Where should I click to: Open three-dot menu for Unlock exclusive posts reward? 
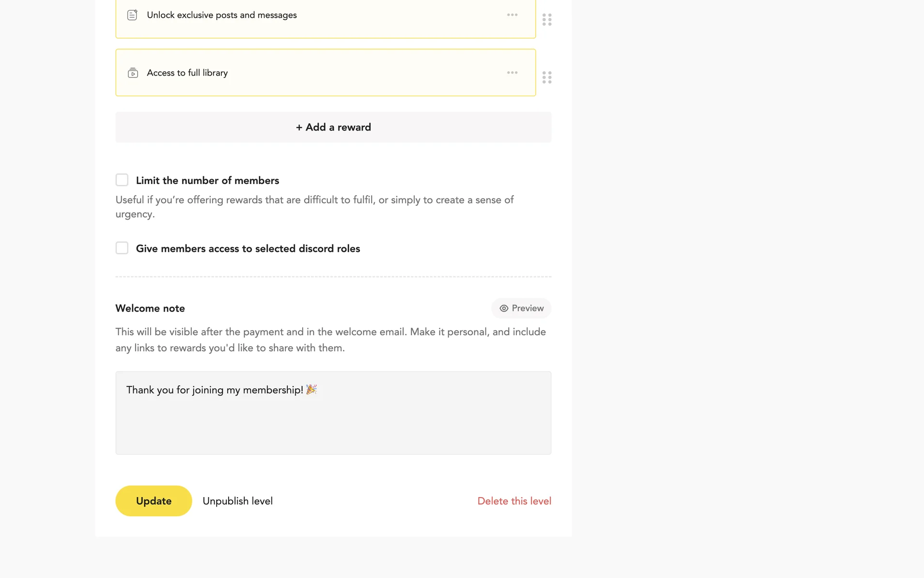512,15
